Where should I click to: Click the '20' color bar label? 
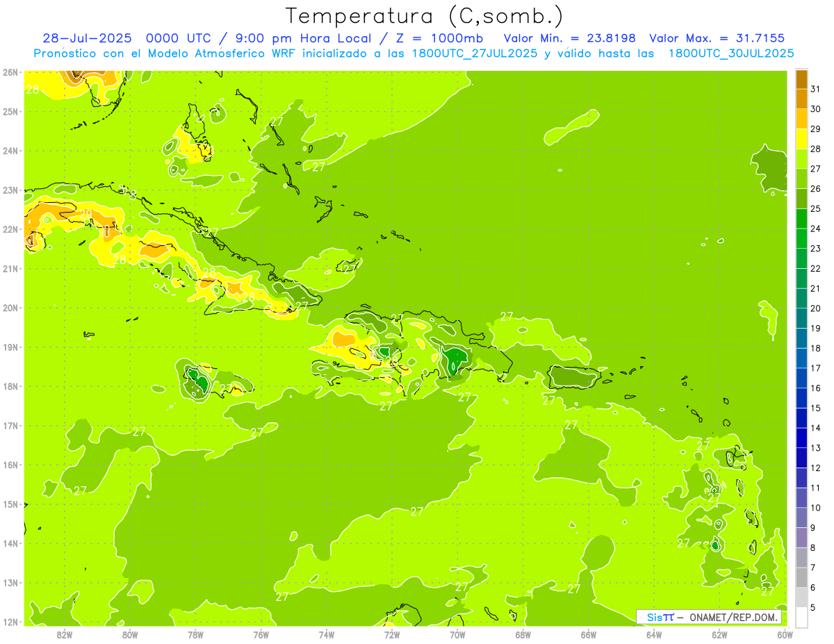pos(816,308)
